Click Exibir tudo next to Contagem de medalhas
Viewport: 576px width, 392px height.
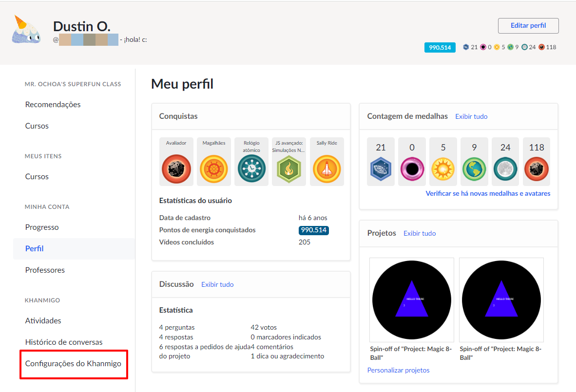pos(471,116)
